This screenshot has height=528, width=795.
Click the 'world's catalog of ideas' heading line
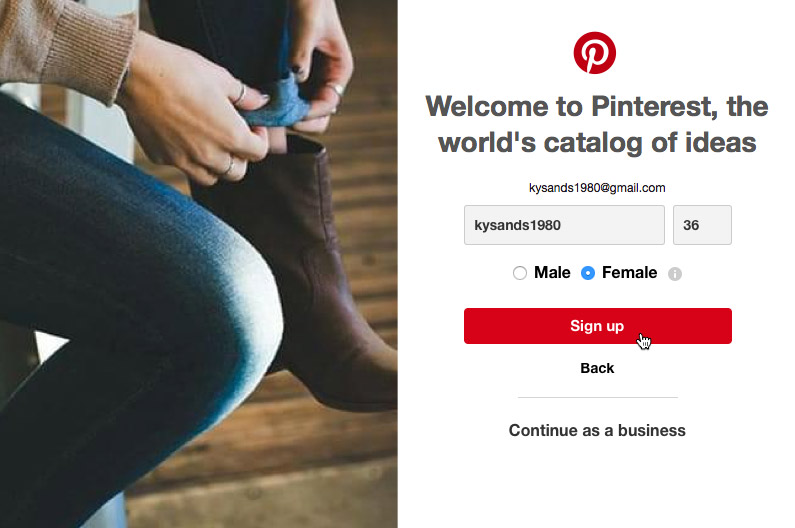pyautogui.click(x=597, y=142)
